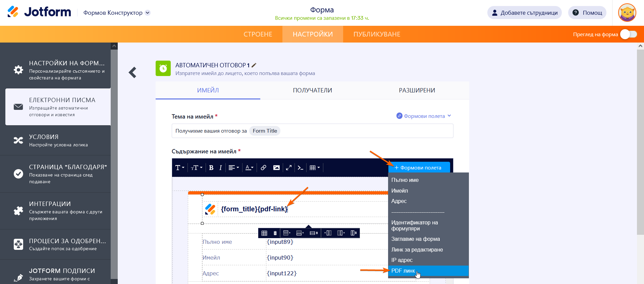Click insert column after icon
644x284 pixels.
click(341, 233)
